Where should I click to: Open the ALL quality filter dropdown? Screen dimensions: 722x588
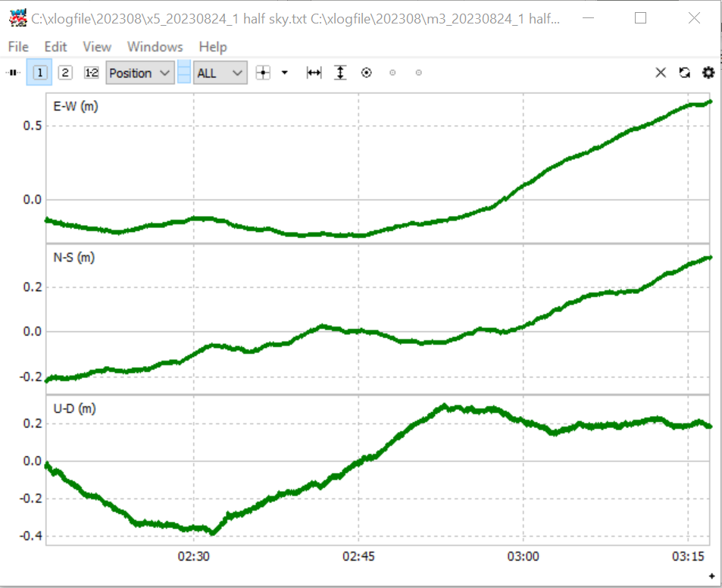[x=220, y=73]
